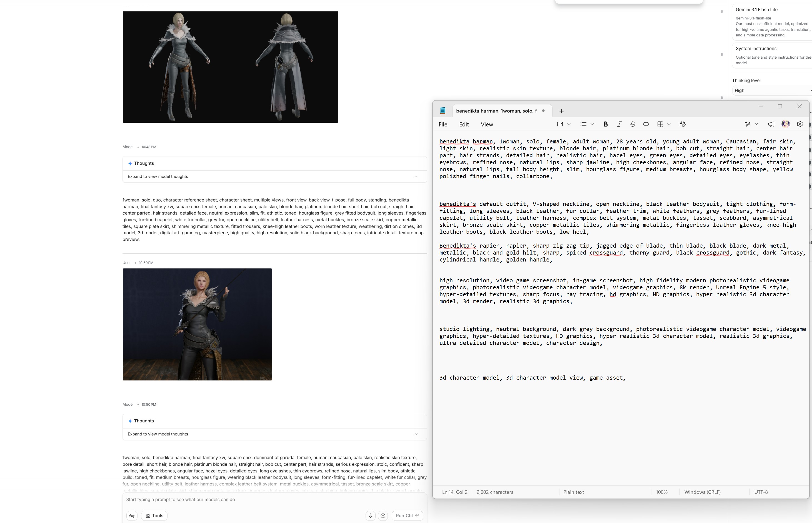812x523 pixels.
Task: Open the rapier-holding character image
Action: (x=197, y=324)
